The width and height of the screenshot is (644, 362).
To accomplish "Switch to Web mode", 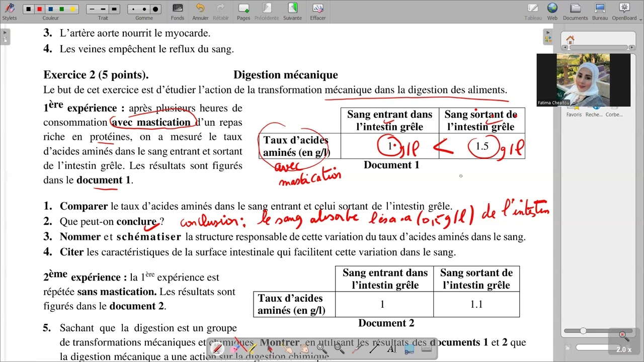I will (552, 12).
